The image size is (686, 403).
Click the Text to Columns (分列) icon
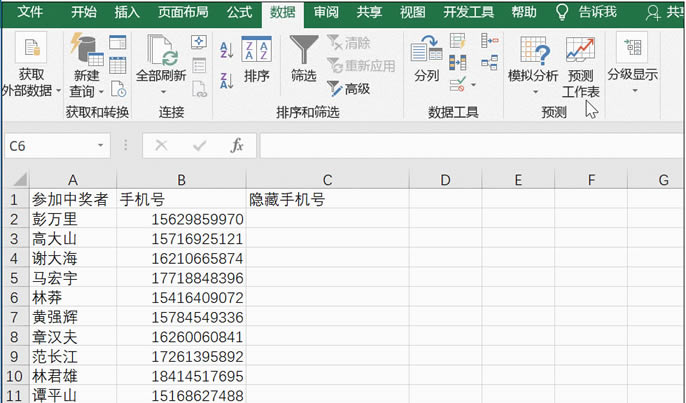coord(426,58)
